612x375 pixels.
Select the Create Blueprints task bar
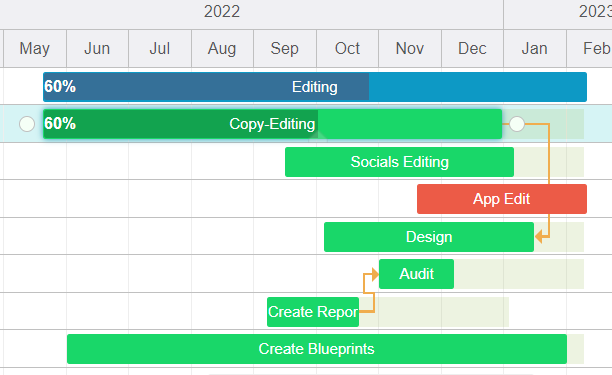(317, 349)
